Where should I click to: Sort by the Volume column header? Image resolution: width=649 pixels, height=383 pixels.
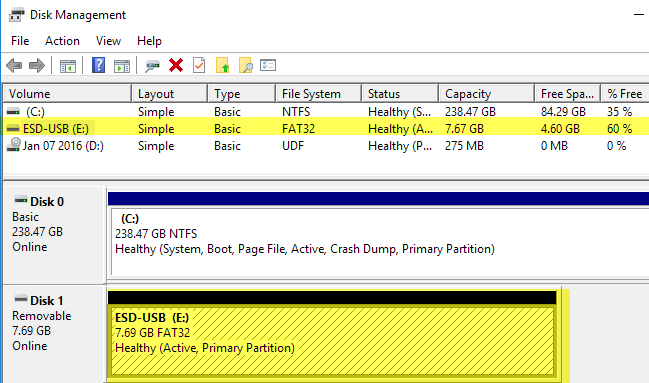67,94
